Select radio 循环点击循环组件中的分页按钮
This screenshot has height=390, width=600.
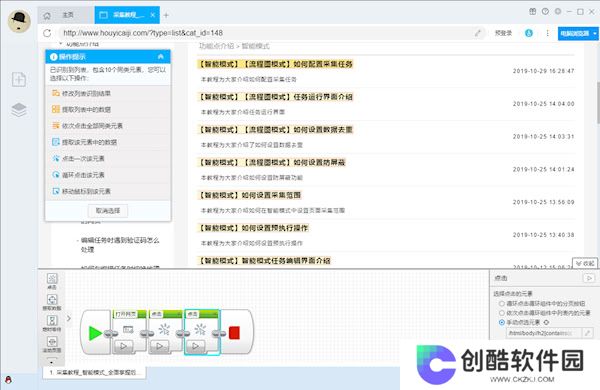point(502,304)
